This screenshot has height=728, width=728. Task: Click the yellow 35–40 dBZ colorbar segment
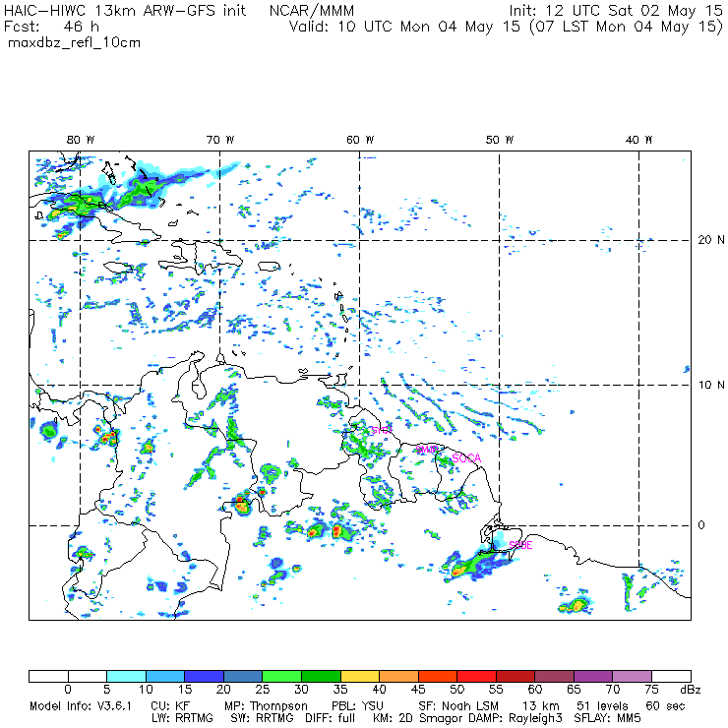coord(360,676)
